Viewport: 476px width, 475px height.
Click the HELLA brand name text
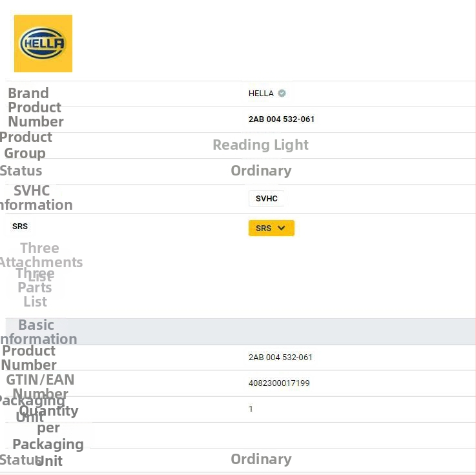pyautogui.click(x=261, y=93)
